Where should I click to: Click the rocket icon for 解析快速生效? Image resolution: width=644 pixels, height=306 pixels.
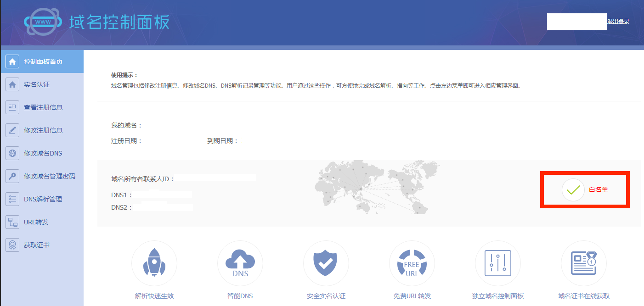(x=154, y=263)
